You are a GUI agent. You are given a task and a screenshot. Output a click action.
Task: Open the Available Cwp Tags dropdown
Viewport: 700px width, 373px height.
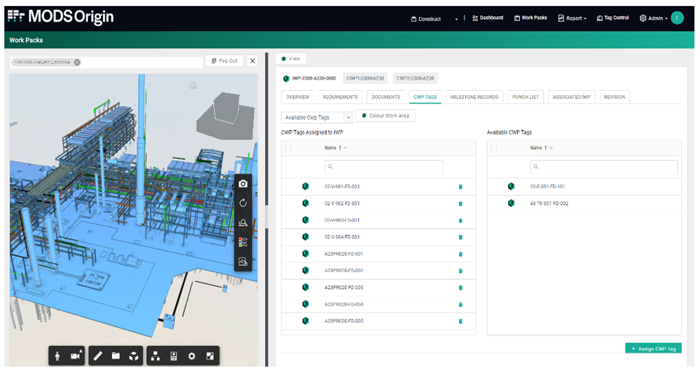coord(317,117)
